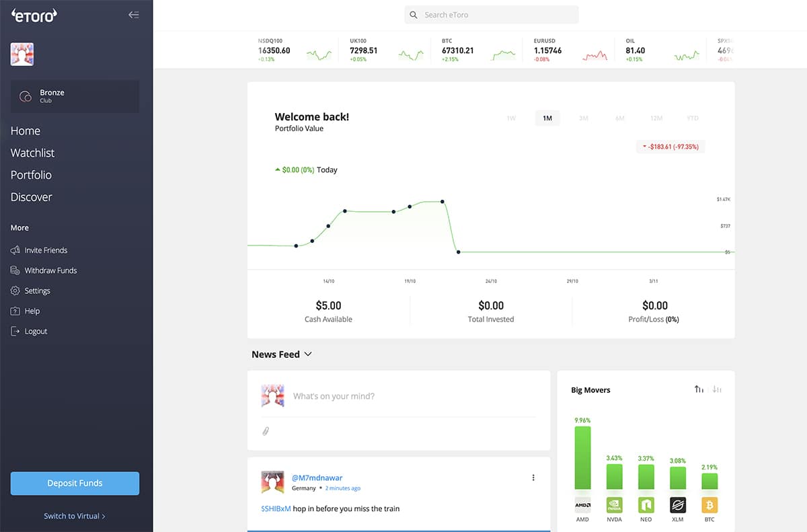Click the Settings gear icon

coord(15,291)
